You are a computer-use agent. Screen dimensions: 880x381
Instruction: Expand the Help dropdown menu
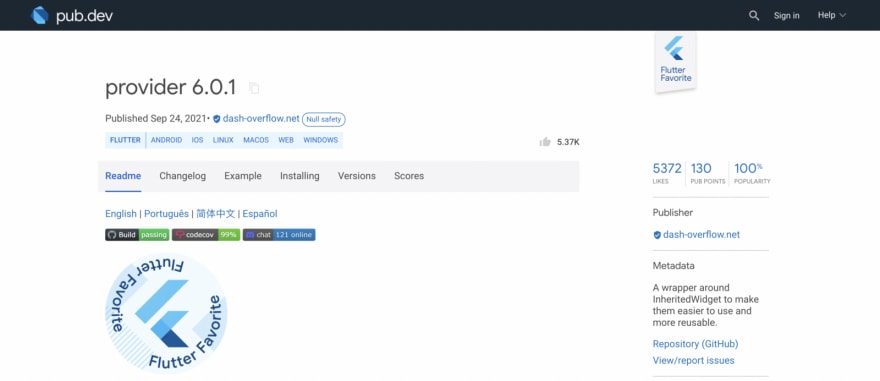pos(831,16)
